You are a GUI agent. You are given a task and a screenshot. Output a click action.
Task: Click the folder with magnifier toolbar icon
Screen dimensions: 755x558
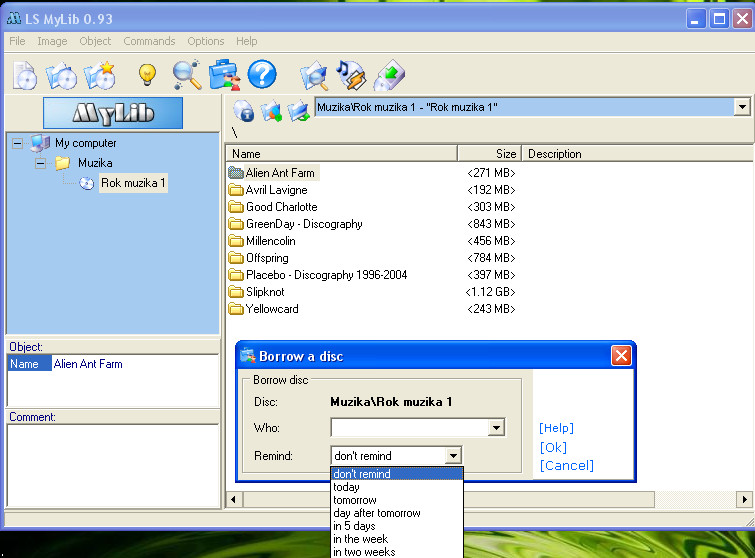click(x=314, y=76)
